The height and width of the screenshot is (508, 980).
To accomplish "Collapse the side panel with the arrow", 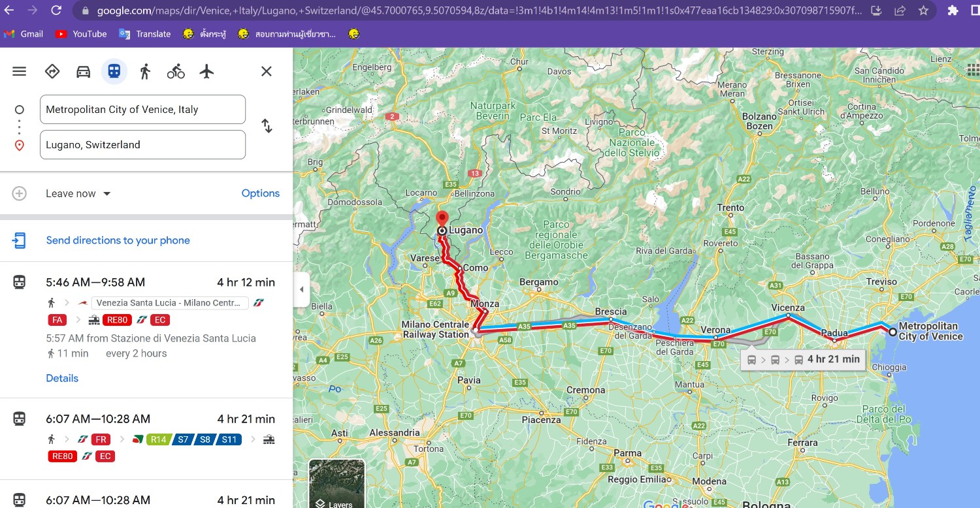I will point(301,289).
